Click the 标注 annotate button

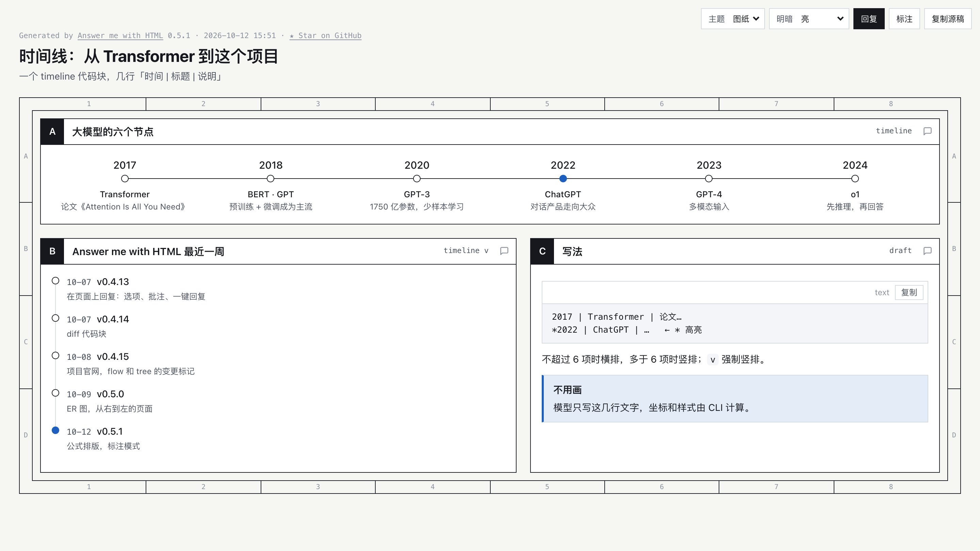[x=904, y=19]
